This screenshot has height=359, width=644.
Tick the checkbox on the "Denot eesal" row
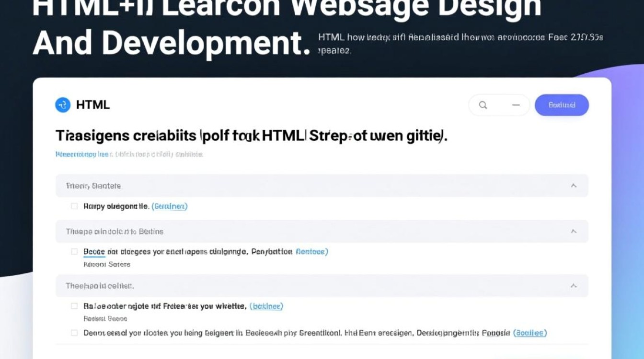point(74,333)
